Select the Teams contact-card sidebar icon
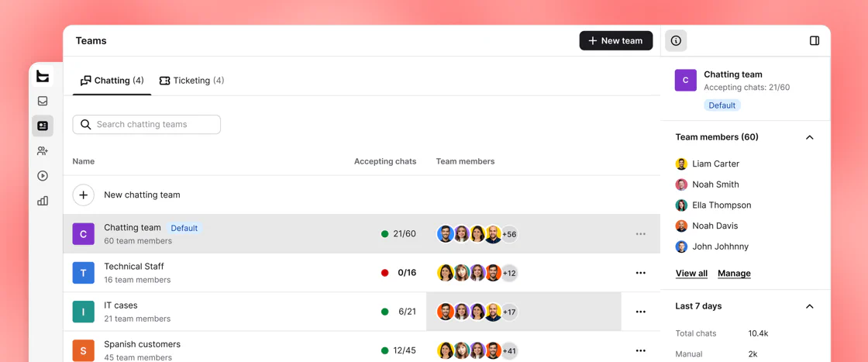Image resolution: width=868 pixels, height=362 pixels. coord(43,126)
